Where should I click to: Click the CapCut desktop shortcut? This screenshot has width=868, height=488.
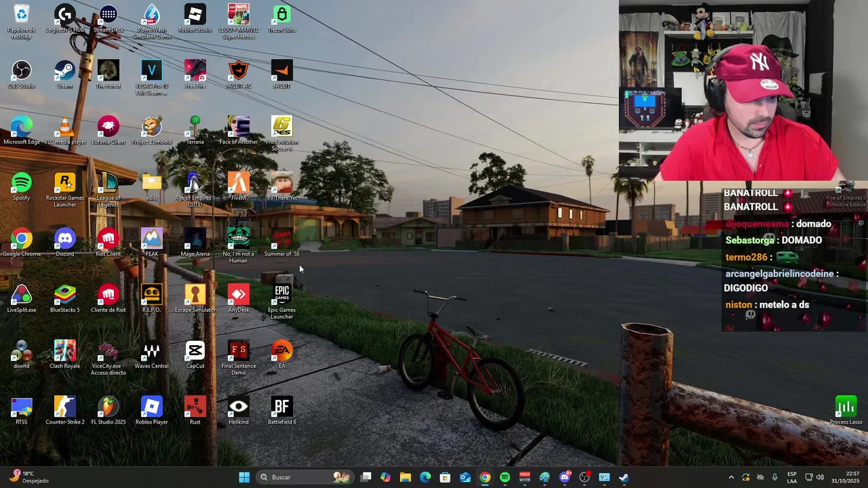pos(195,355)
